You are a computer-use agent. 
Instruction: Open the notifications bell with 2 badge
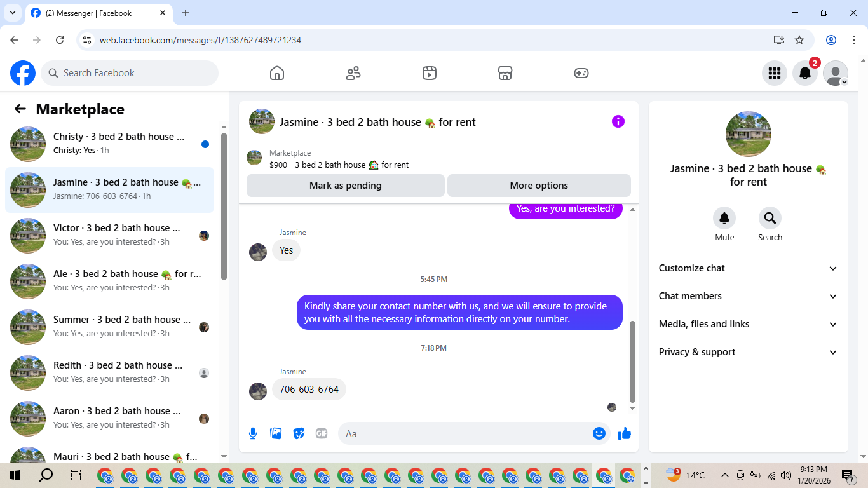(x=805, y=73)
